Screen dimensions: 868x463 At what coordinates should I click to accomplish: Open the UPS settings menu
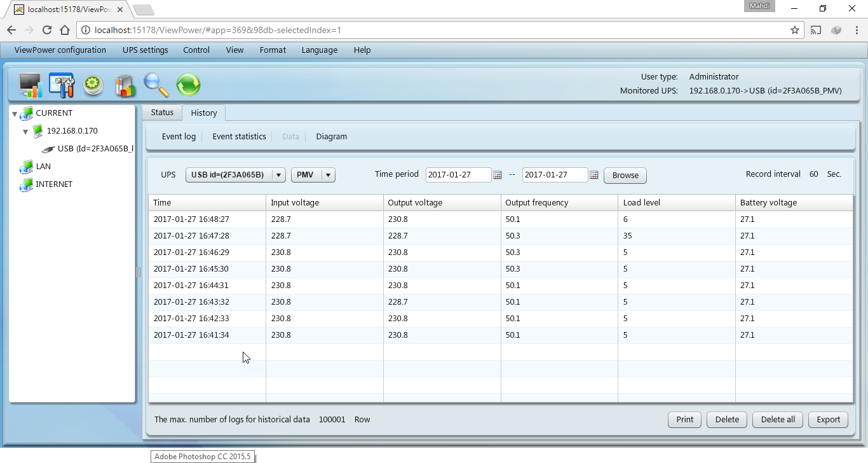pyautogui.click(x=146, y=50)
